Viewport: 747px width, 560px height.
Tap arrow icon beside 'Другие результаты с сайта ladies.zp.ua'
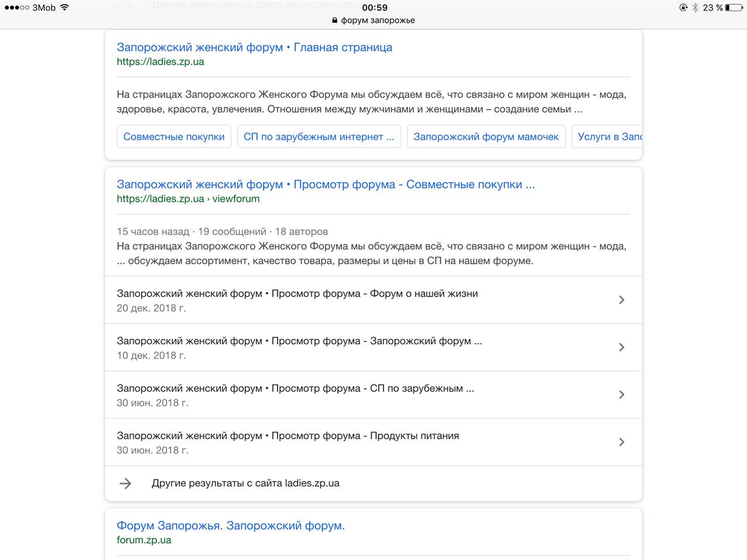(125, 483)
